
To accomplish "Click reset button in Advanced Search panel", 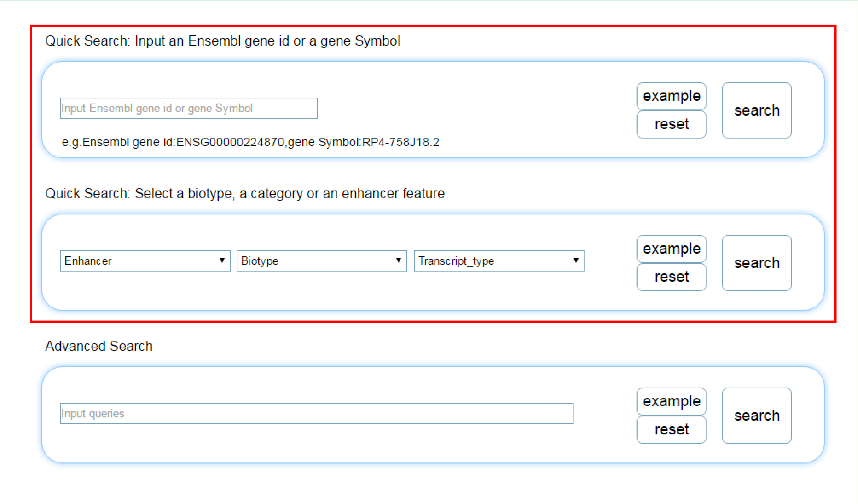I will tap(671, 430).
